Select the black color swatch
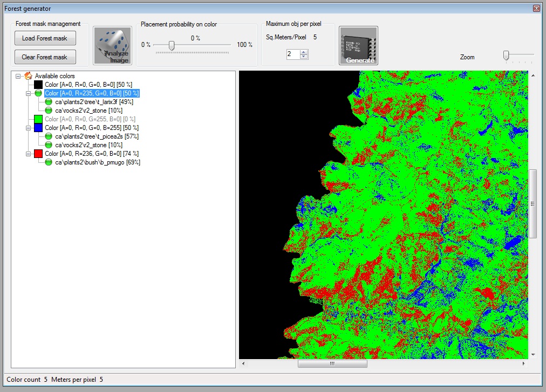Screen dimensions: 546x392 pyautogui.click(x=38, y=85)
